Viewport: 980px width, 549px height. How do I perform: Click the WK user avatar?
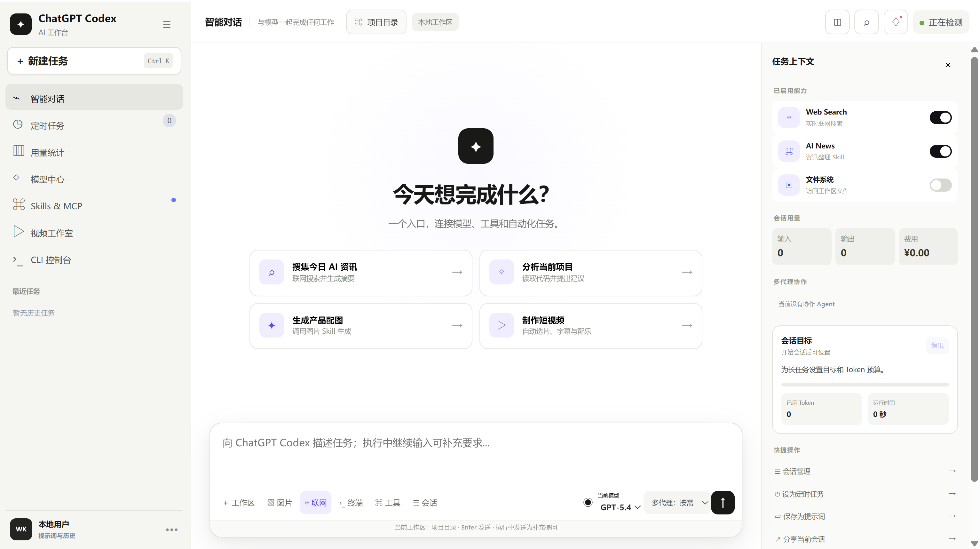pyautogui.click(x=20, y=529)
